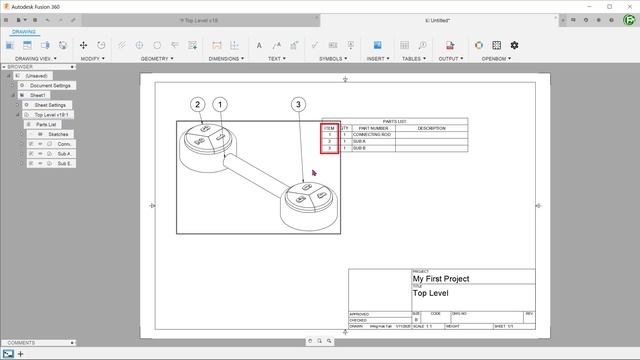Click the My First Project title text
Screen dimensions: 640x360
point(441,279)
